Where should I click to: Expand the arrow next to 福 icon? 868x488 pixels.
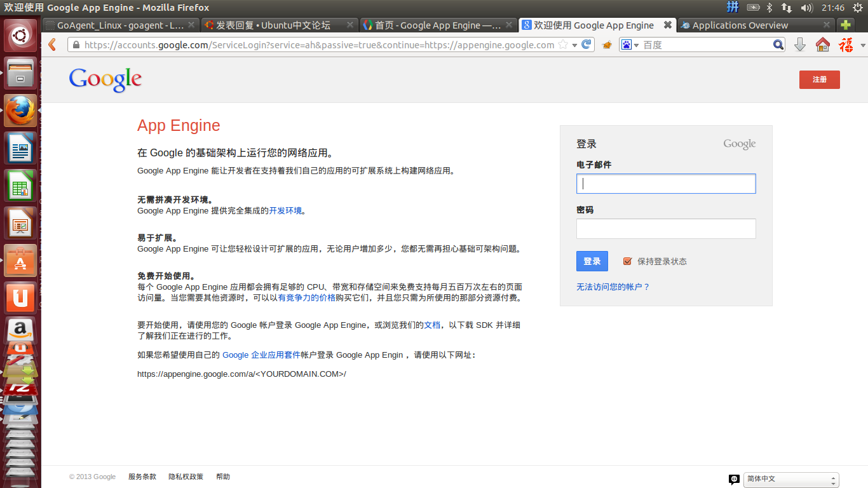(862, 45)
